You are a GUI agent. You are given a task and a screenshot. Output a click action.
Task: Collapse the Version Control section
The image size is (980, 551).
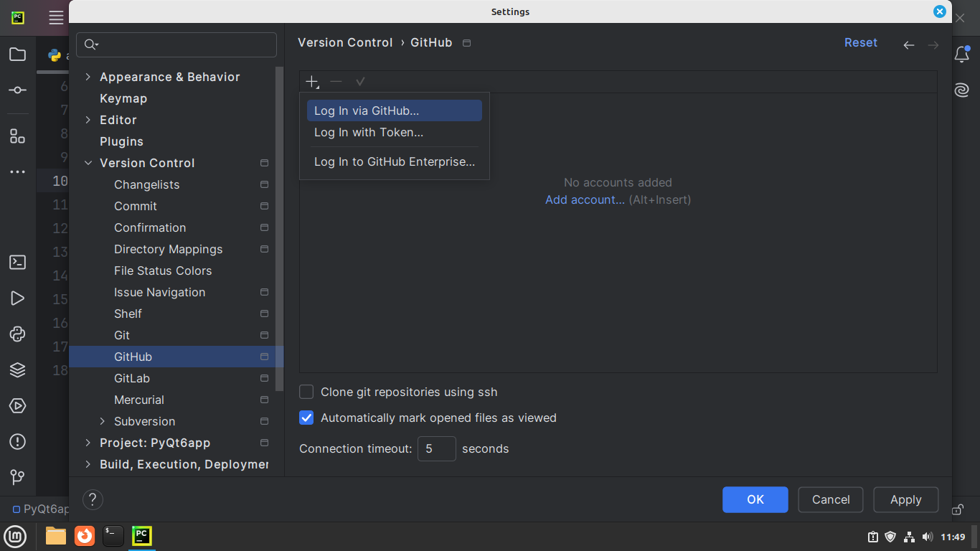point(88,163)
